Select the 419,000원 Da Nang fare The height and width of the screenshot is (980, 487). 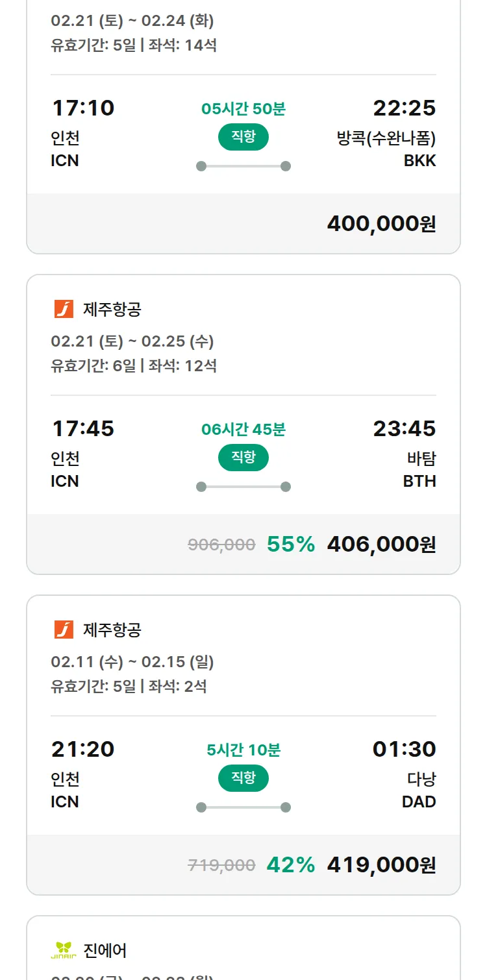click(x=381, y=865)
